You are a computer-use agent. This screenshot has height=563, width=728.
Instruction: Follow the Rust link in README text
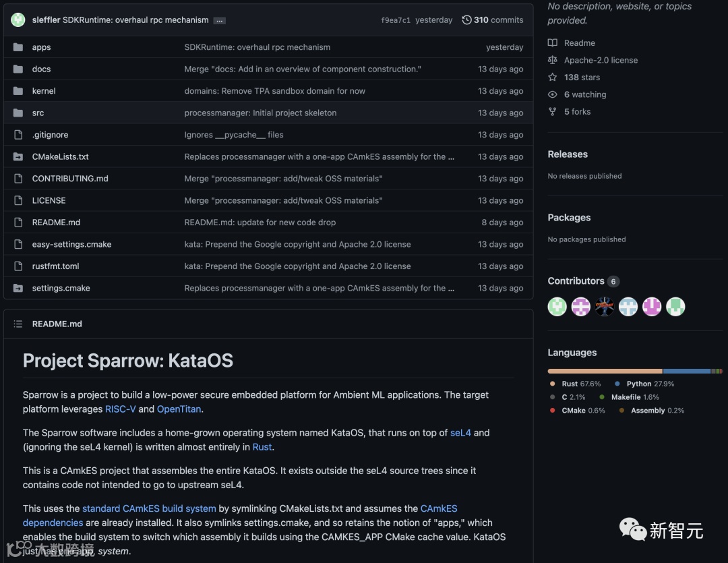pos(262,447)
